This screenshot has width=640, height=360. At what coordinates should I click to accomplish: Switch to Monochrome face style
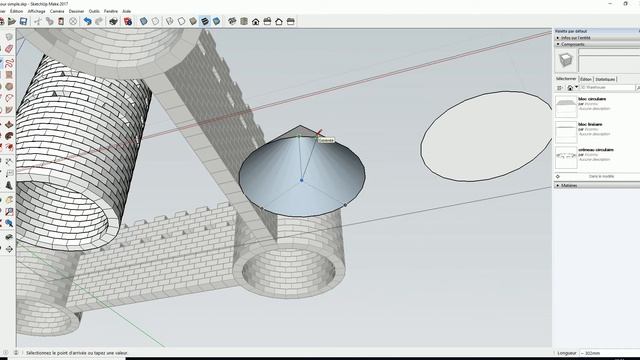217,21
